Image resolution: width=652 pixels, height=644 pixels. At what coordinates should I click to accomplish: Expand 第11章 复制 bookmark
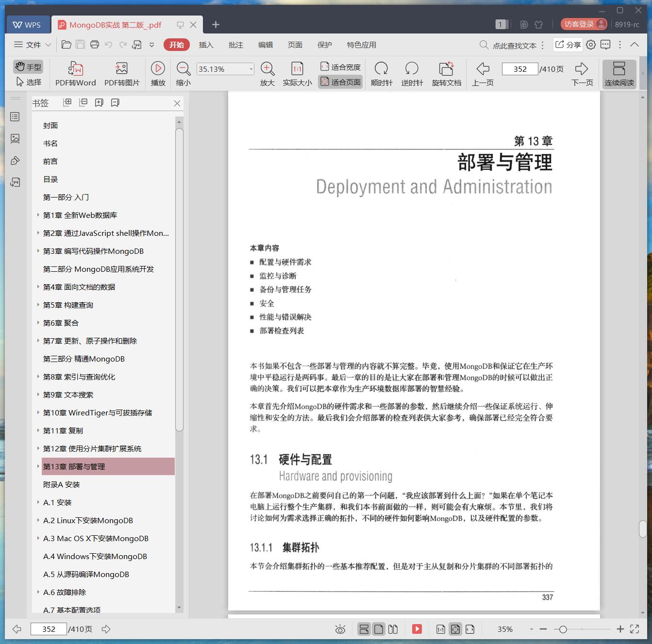(38, 430)
